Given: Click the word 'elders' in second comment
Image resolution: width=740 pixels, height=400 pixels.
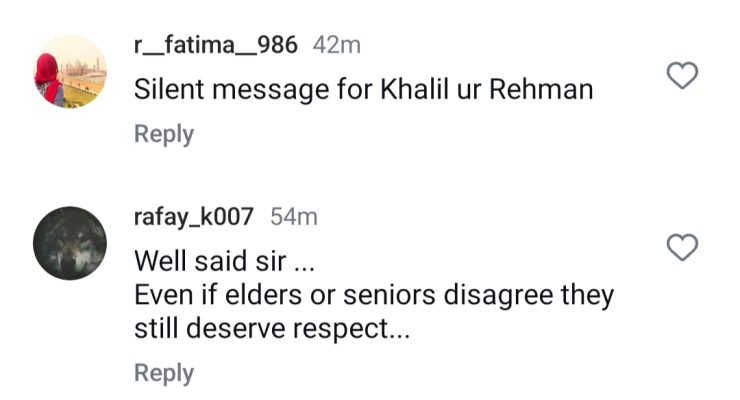Looking at the screenshot, I should click(x=279, y=296).
